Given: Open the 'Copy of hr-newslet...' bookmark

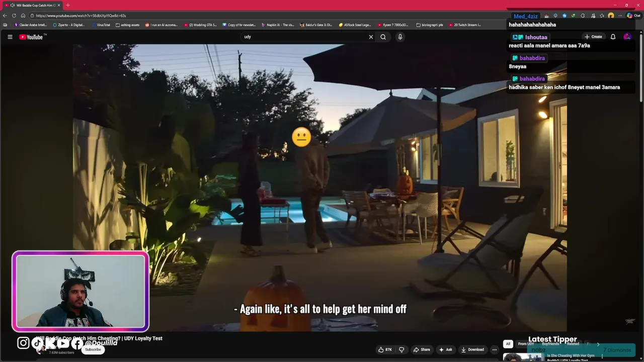Looking at the screenshot, I should point(239,25).
